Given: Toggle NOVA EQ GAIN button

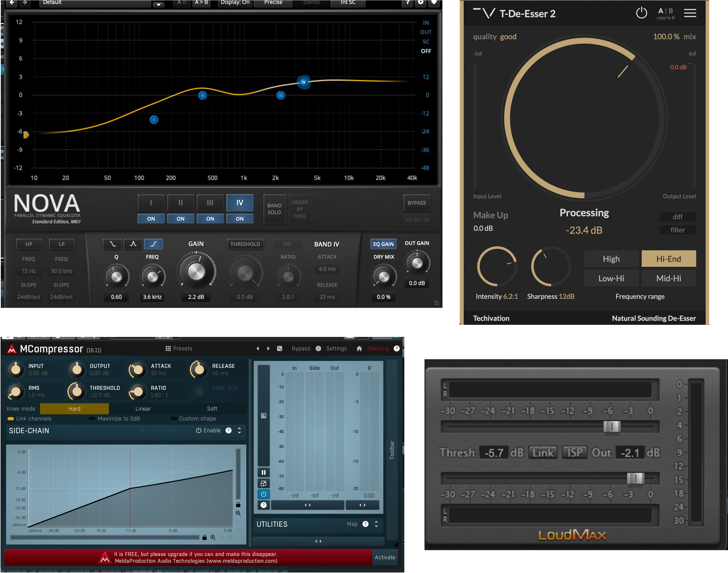Looking at the screenshot, I should (383, 244).
